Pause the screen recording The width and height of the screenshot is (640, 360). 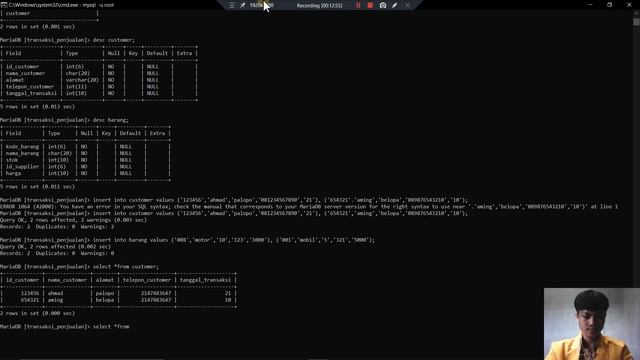358,5
